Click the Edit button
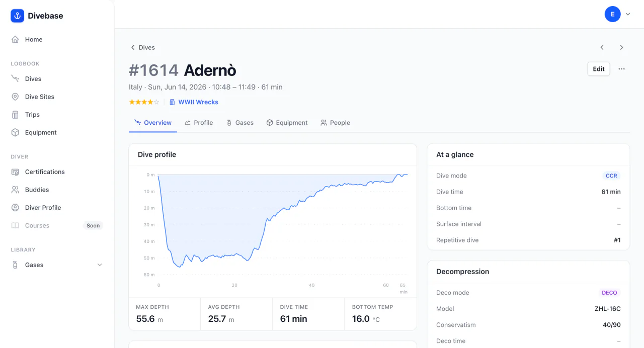 click(x=599, y=69)
